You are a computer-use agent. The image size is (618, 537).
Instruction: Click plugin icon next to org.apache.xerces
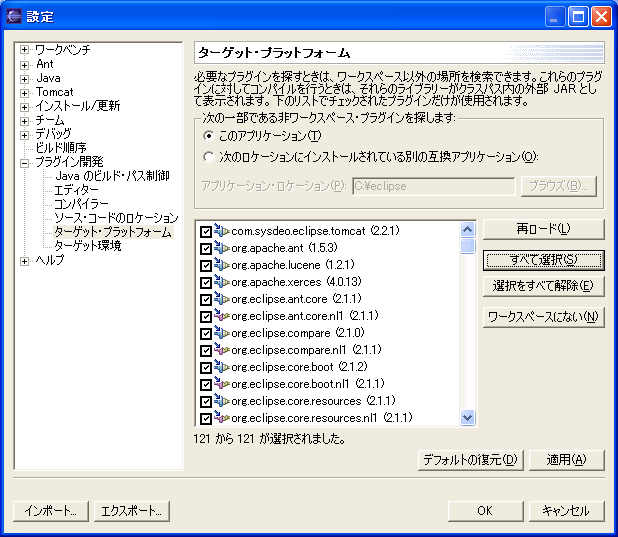(x=222, y=282)
